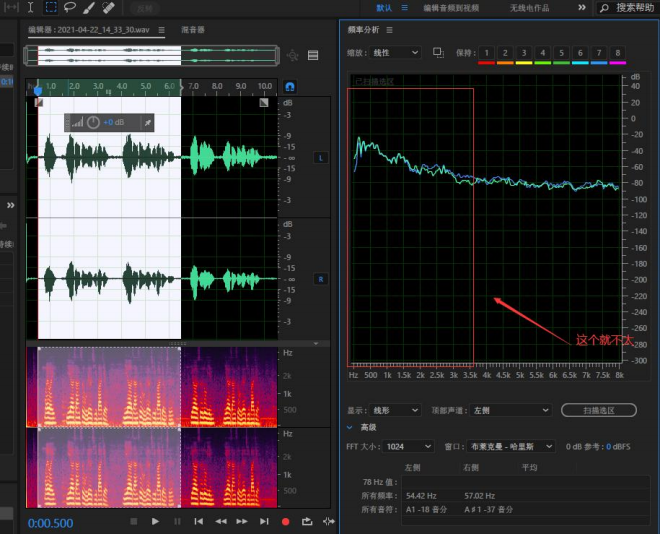The image size is (660, 534).
Task: Toggle hold button 3
Action: pyautogui.click(x=524, y=53)
